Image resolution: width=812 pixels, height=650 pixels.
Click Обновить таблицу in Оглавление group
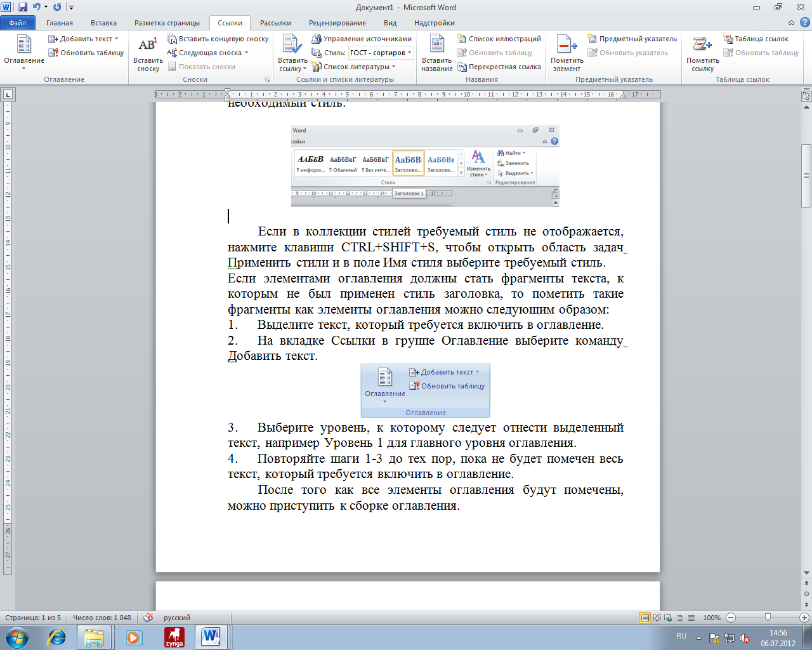point(86,53)
